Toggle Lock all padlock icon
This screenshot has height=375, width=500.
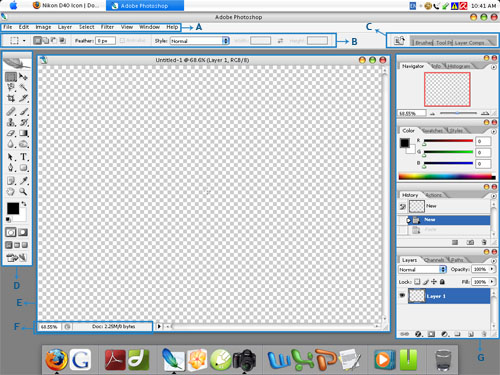pyautogui.click(x=442, y=282)
